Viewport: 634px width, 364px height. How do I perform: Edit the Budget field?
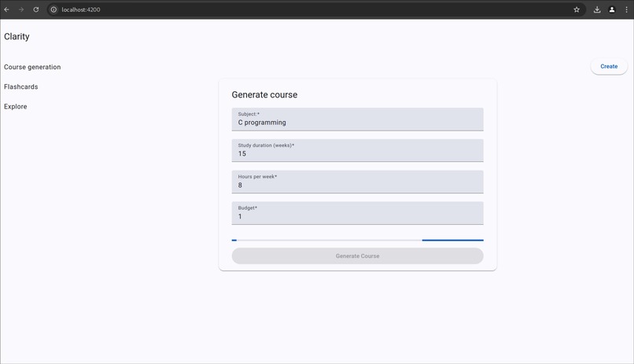(357, 213)
